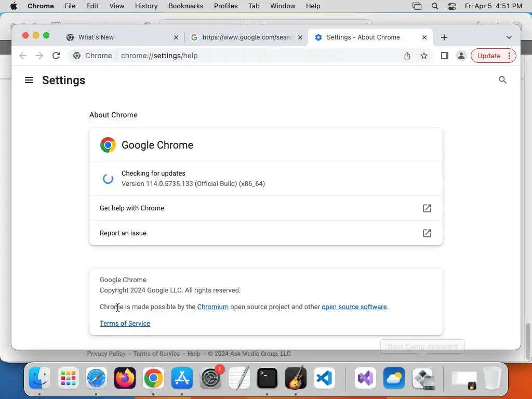Click the red Update button
This screenshot has height=399, width=532.
[489, 56]
